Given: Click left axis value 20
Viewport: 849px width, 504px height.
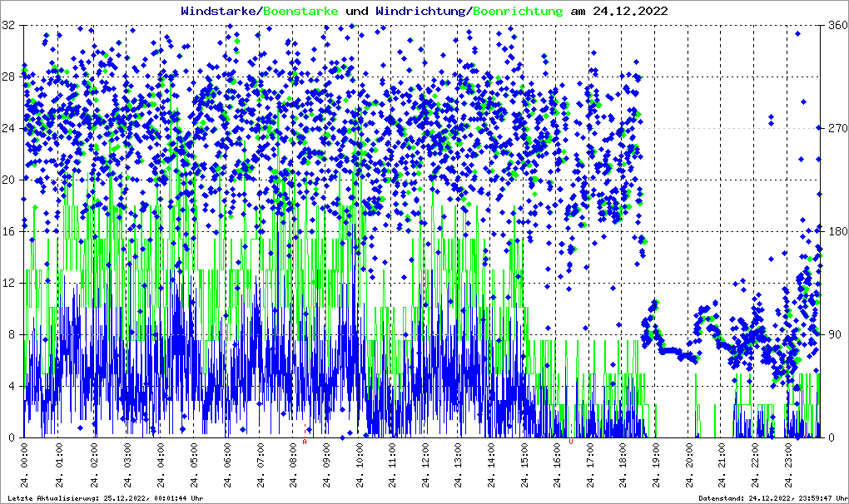Looking at the screenshot, I should 8,180.
